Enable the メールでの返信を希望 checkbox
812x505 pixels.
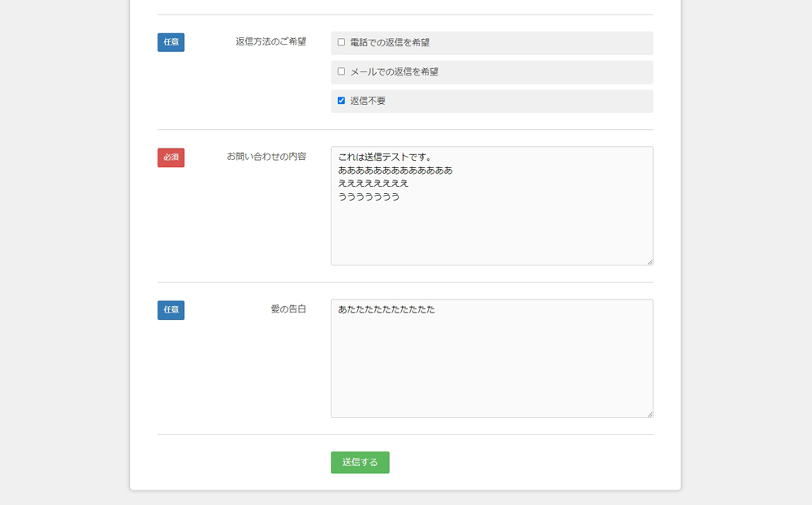click(x=341, y=71)
